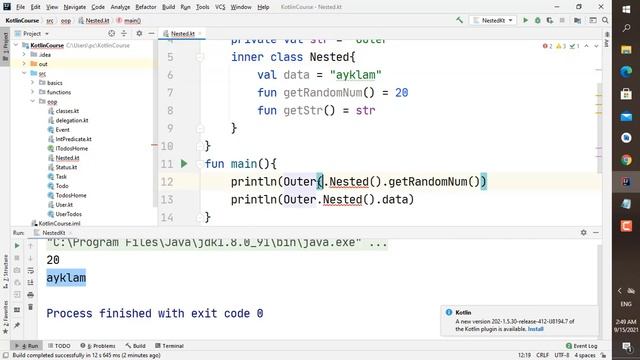
Task: Toggle scroll to end in console
Action: click(31, 282)
